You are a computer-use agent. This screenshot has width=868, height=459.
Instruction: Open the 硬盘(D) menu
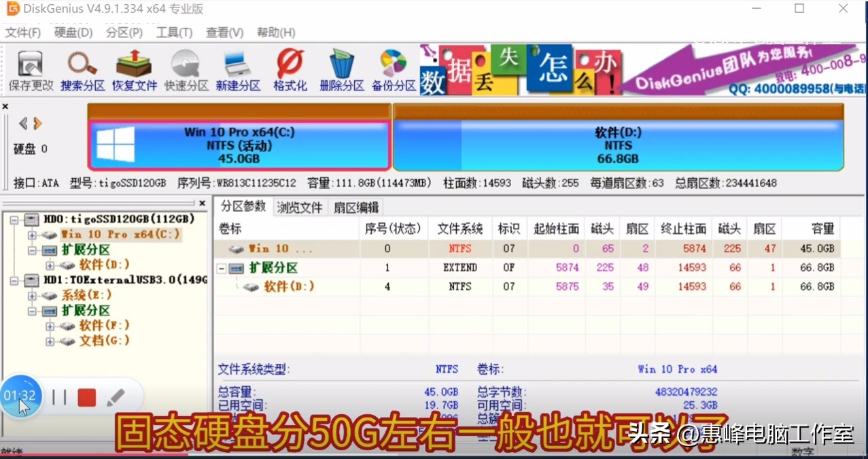[73, 32]
